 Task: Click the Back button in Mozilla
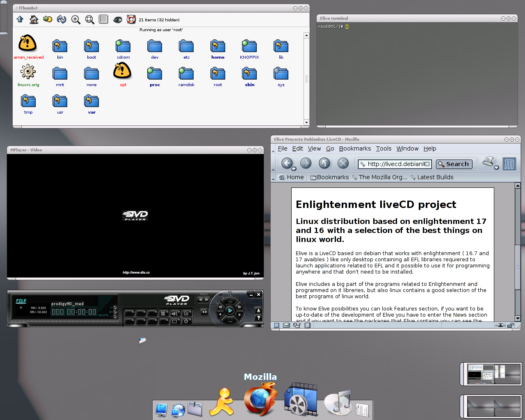point(287,163)
